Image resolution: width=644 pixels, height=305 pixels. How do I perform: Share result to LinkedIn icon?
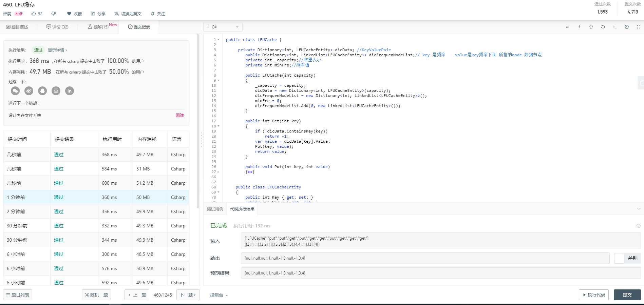70,91
